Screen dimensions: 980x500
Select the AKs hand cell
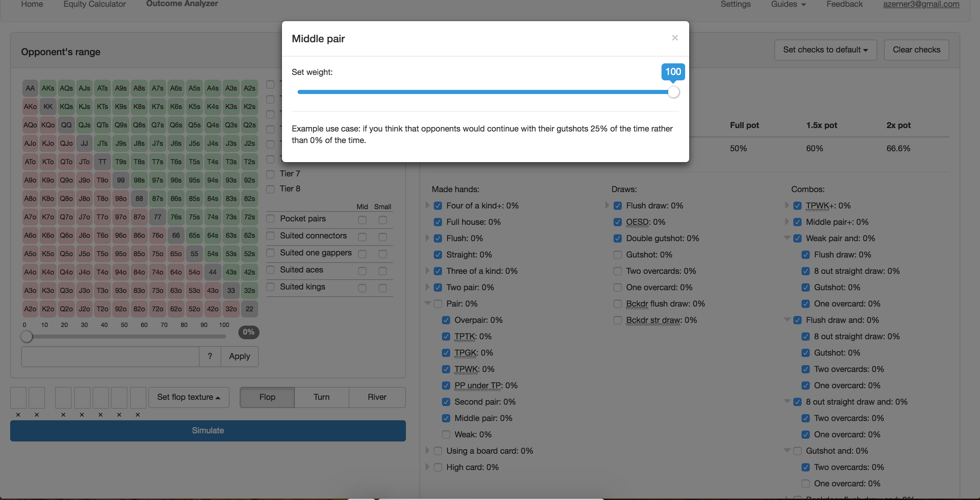point(48,88)
